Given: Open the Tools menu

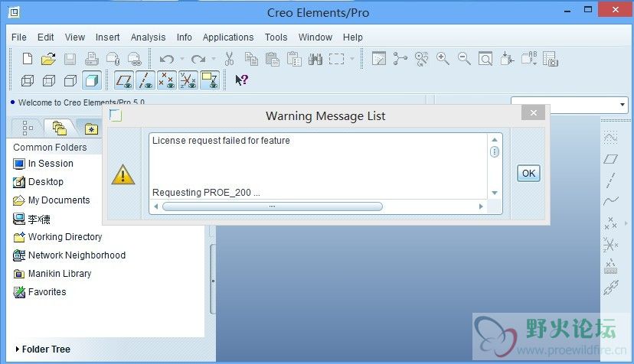Looking at the screenshot, I should pos(276,37).
